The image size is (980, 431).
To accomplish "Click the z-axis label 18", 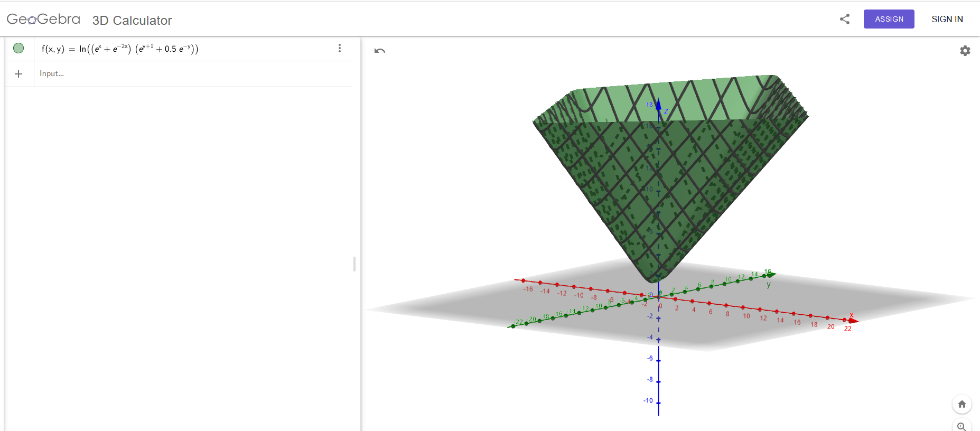I will point(649,105).
